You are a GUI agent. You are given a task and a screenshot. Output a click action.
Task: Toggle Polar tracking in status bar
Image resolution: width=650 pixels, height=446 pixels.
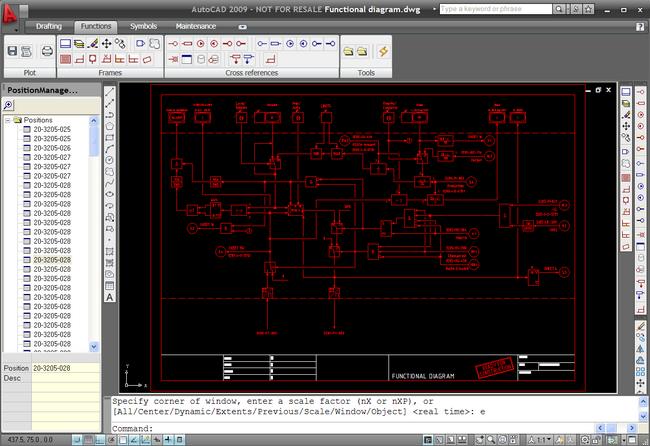point(111,439)
